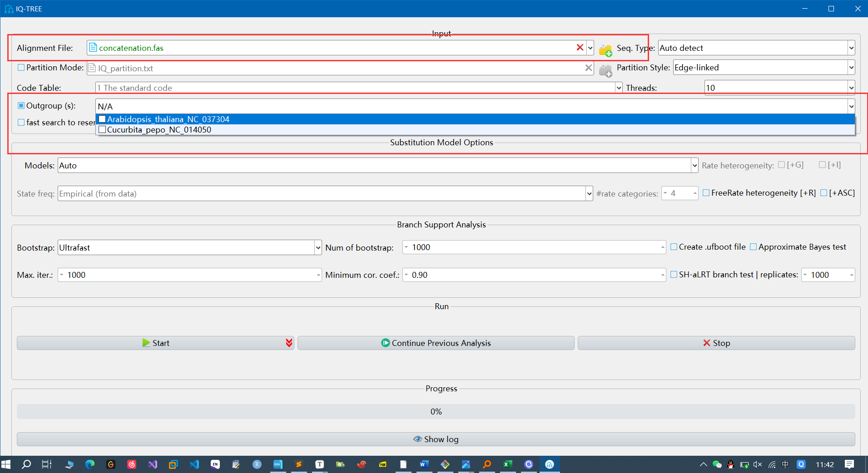Enable fast search checkbox

[21, 122]
